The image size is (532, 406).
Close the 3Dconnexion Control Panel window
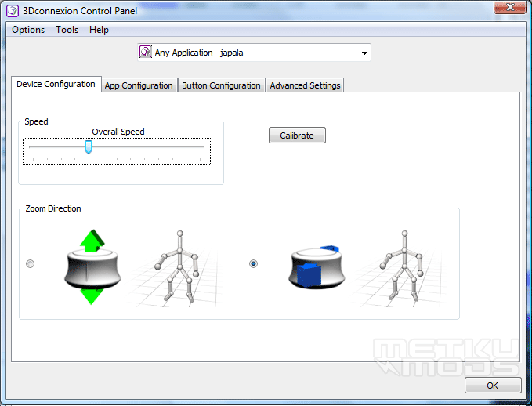point(510,7)
